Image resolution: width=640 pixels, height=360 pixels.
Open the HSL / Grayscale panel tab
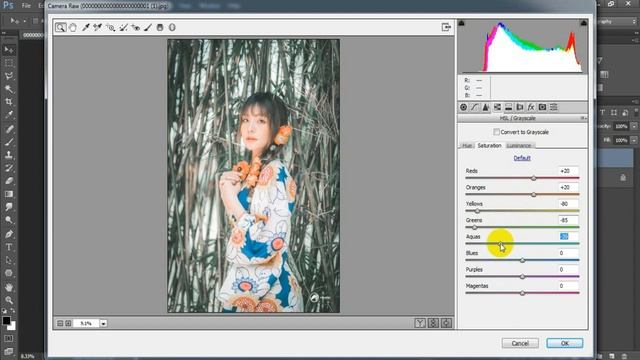point(497,107)
